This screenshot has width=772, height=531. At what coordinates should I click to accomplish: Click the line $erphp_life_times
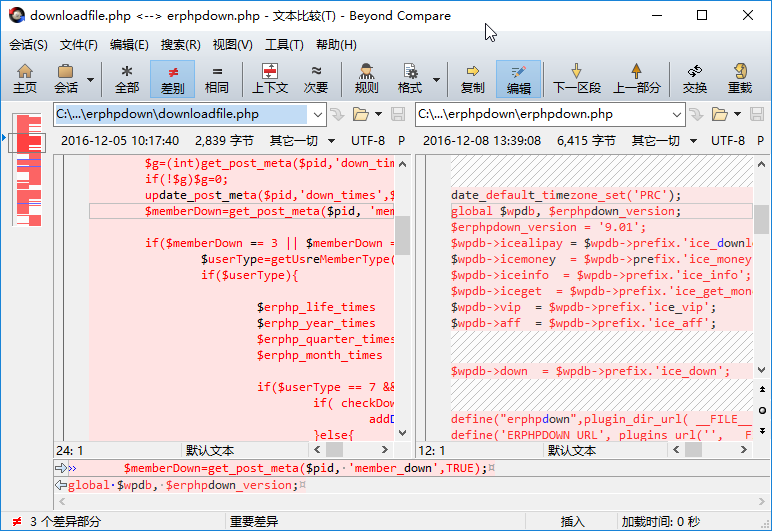[316, 307]
